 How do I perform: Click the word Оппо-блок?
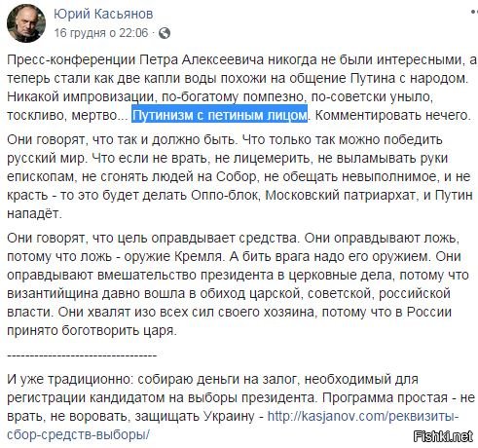pos(226,195)
